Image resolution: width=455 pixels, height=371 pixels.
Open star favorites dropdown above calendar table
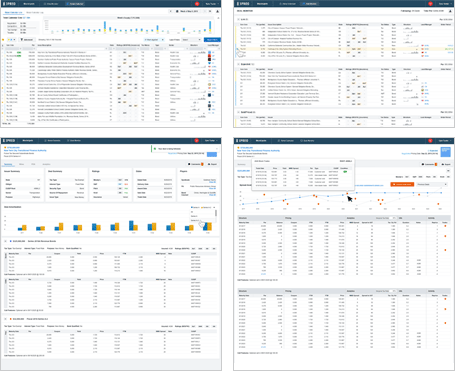pos(12,40)
